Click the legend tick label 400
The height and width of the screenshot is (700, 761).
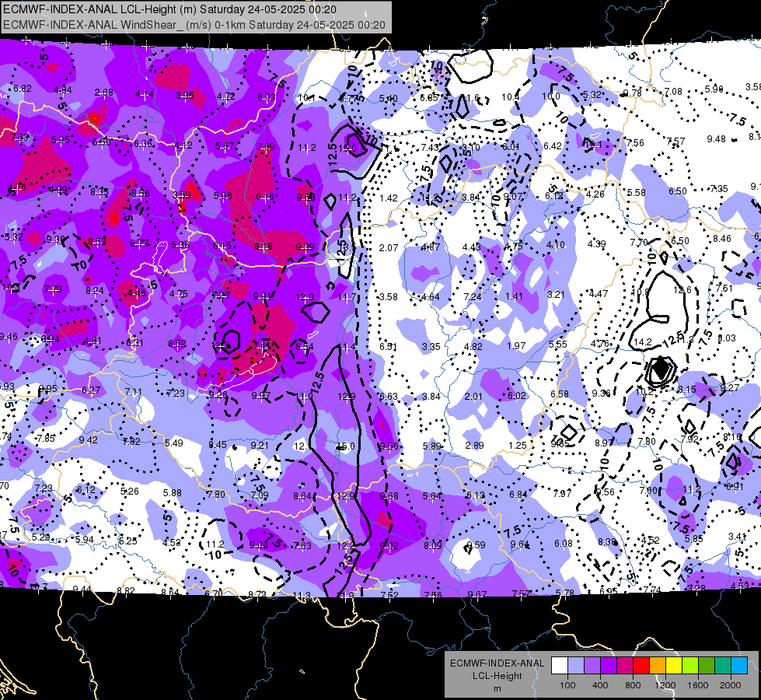[600, 685]
